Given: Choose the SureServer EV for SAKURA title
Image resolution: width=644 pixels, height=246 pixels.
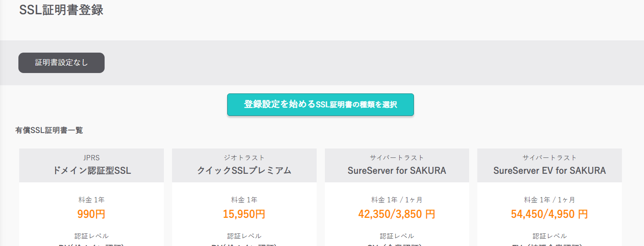Looking at the screenshot, I should tap(549, 171).
